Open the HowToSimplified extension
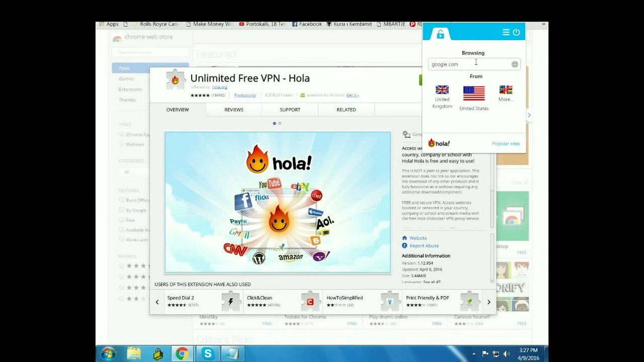The height and width of the screenshot is (362, 644). tap(363, 302)
